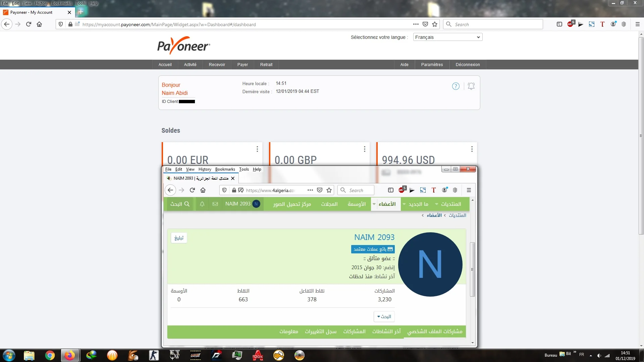Click the Payoneer help question mark icon

tap(455, 86)
